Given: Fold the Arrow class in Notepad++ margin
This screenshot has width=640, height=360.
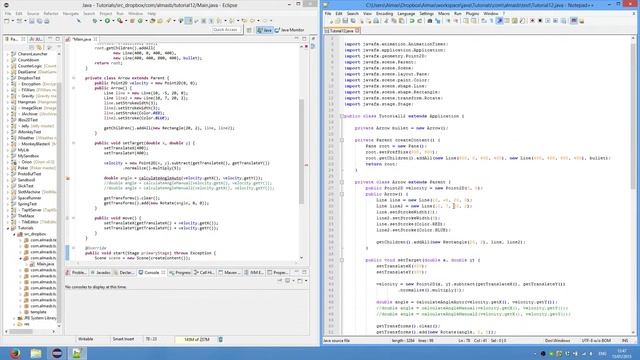Looking at the screenshot, I should tap(342, 182).
